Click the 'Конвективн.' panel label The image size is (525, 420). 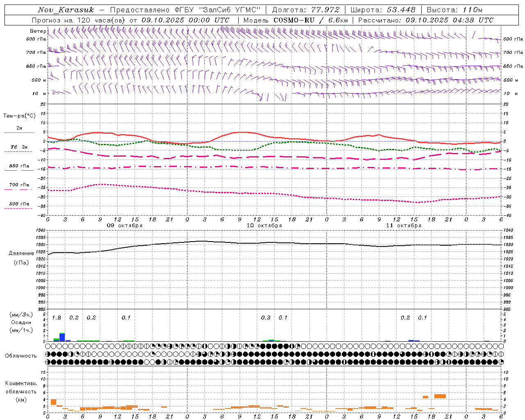click(x=21, y=383)
